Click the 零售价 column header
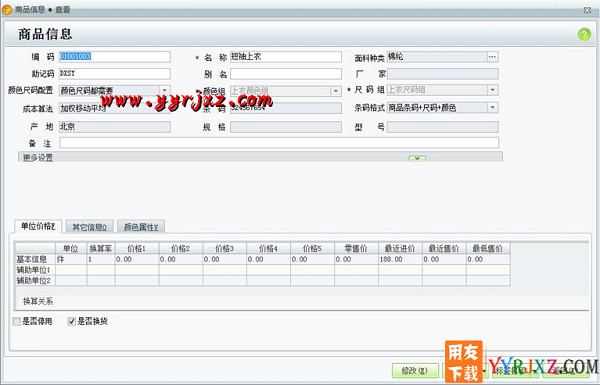Image resolution: width=600 pixels, height=385 pixels. click(356, 249)
